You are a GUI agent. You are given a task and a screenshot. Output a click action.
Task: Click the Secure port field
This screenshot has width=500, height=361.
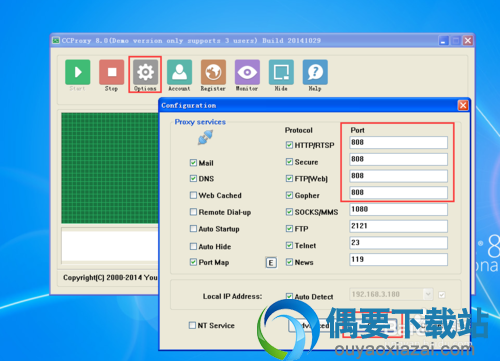pos(398,159)
